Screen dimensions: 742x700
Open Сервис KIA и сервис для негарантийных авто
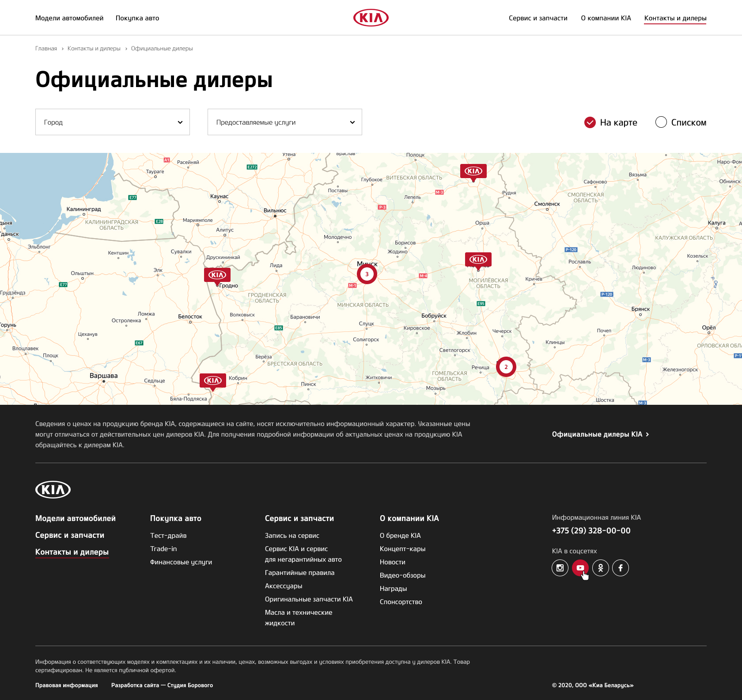click(303, 554)
